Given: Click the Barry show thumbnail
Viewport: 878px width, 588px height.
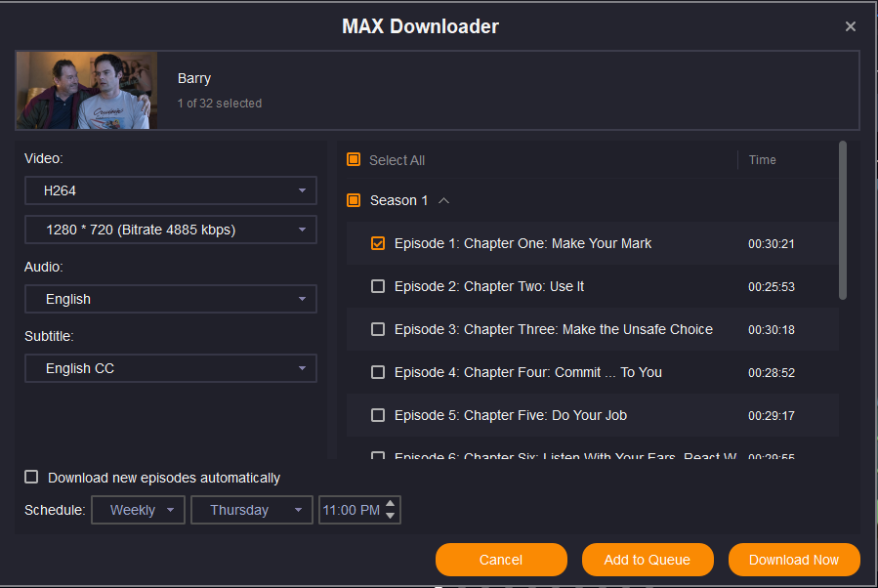Looking at the screenshot, I should pyautogui.click(x=87, y=91).
